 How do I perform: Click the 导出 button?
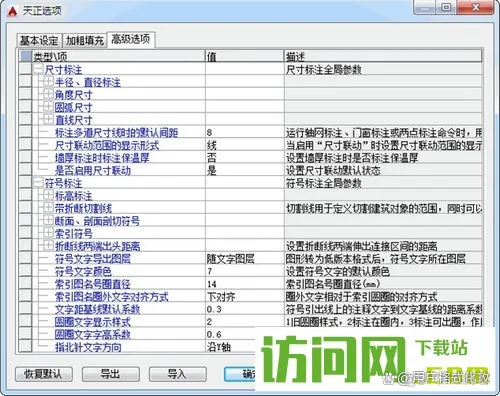[111, 374]
